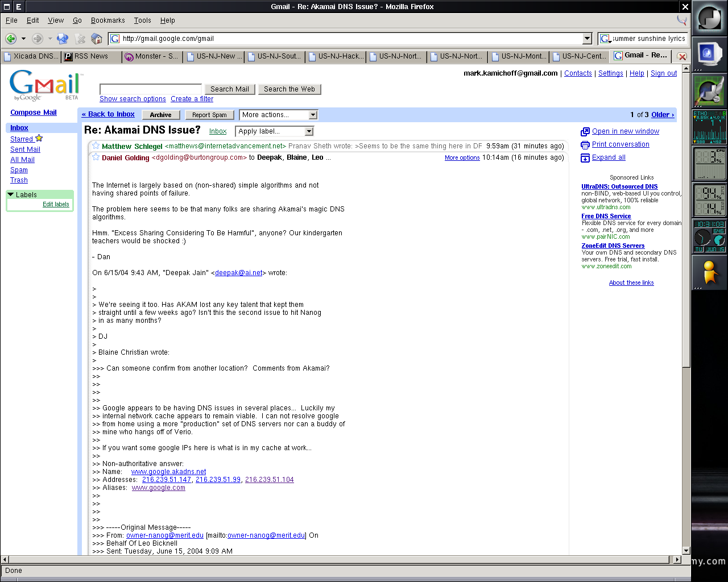Click the yellow star next to Starred
The width and height of the screenshot is (728, 582).
39,138
